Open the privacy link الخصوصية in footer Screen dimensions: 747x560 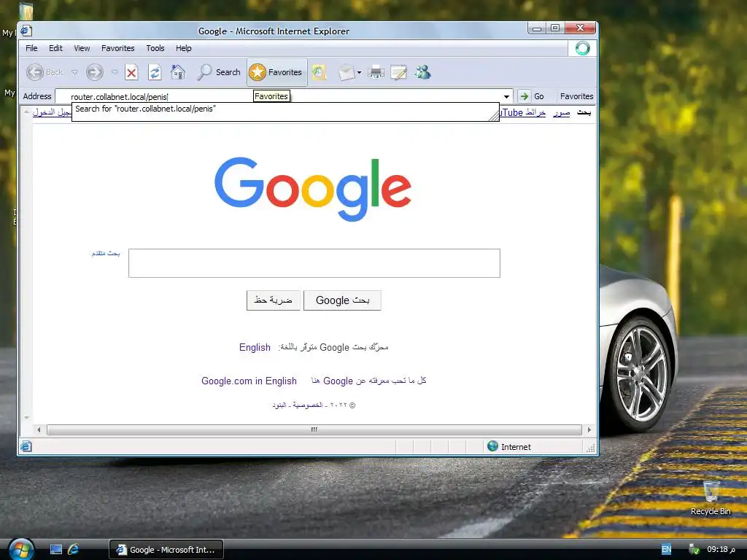308,405
